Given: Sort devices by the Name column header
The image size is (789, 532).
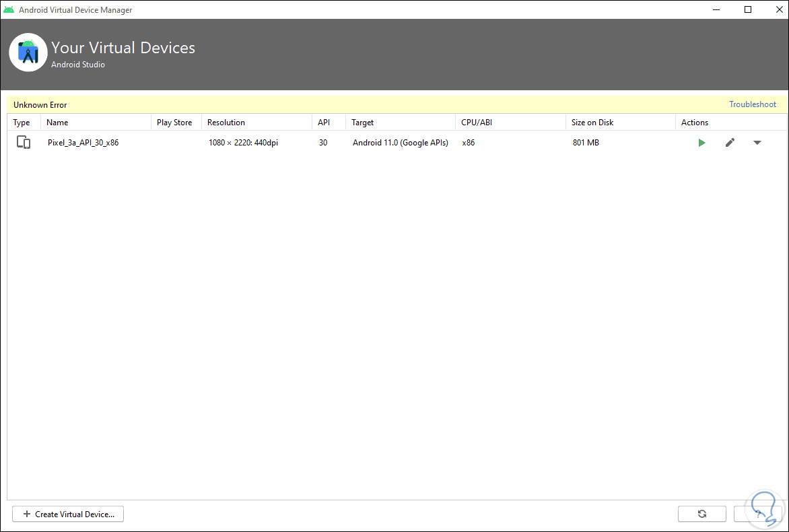Looking at the screenshot, I should [57, 123].
